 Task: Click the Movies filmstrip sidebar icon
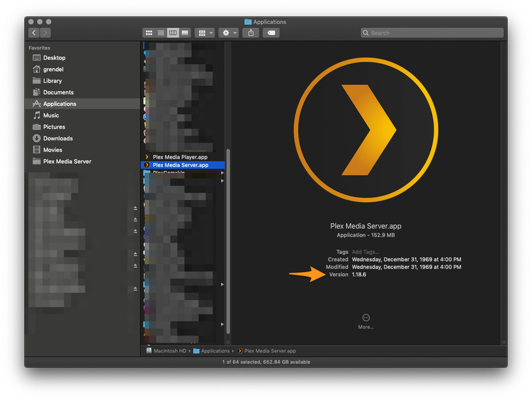click(x=37, y=150)
